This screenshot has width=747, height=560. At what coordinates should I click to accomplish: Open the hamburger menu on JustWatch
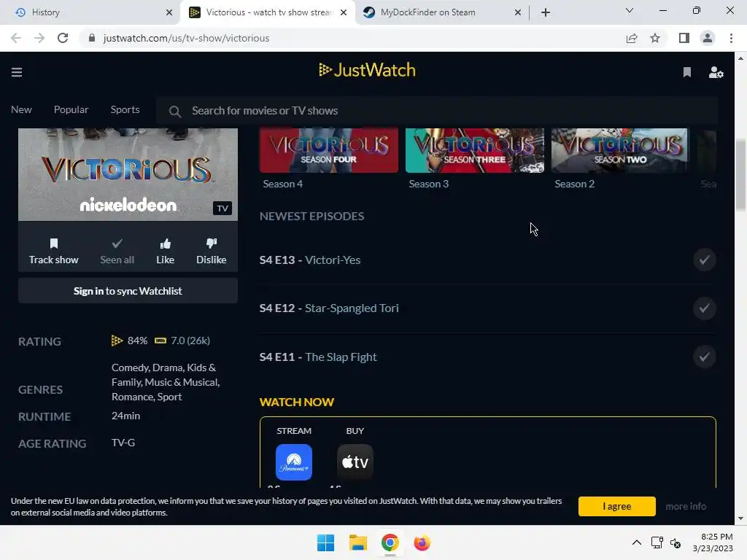(x=17, y=72)
